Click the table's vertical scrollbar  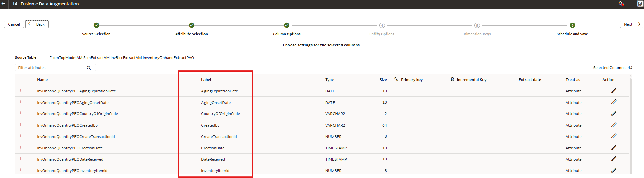tap(630, 125)
